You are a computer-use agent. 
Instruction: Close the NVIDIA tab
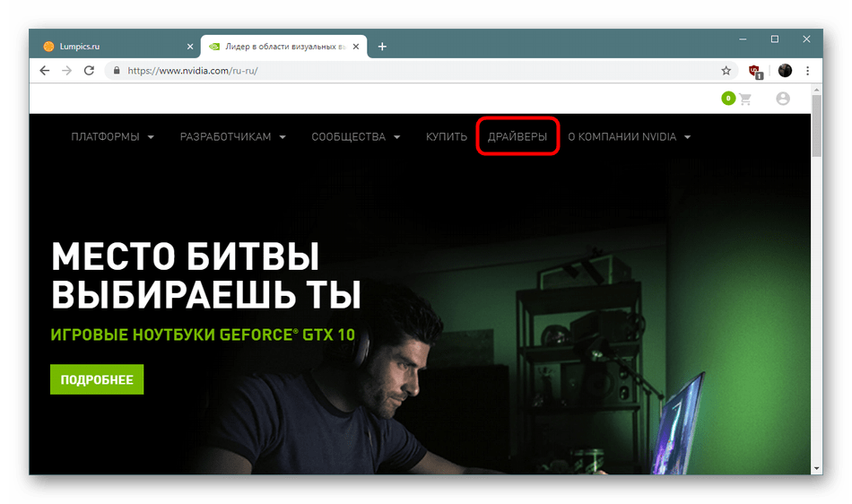(356, 47)
